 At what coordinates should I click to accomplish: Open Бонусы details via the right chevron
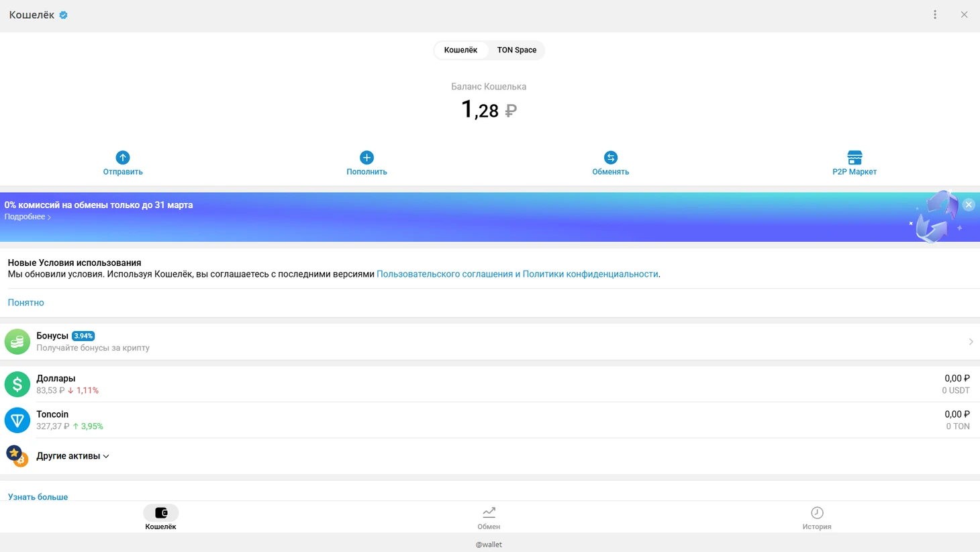click(971, 342)
